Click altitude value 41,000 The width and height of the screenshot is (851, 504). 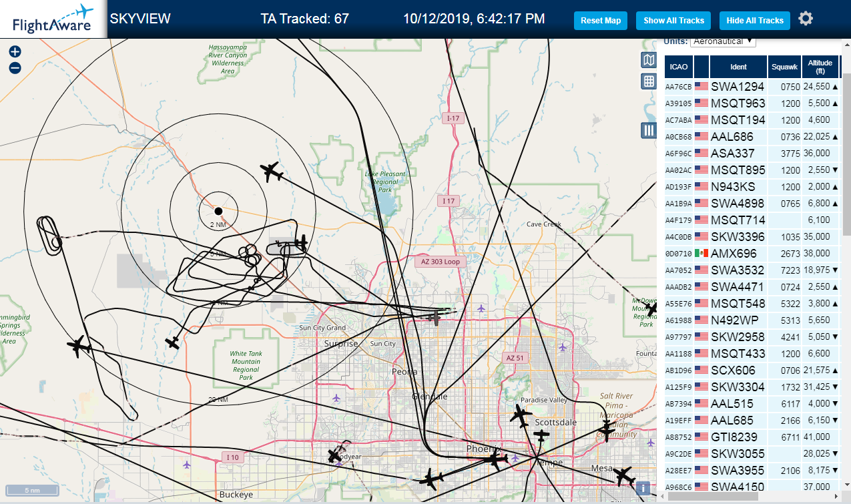(817, 437)
